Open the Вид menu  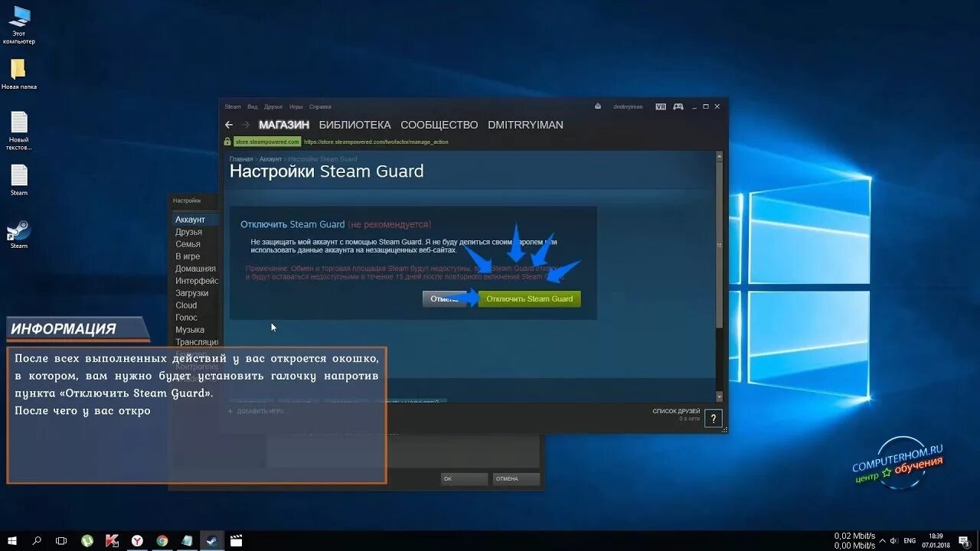click(252, 106)
